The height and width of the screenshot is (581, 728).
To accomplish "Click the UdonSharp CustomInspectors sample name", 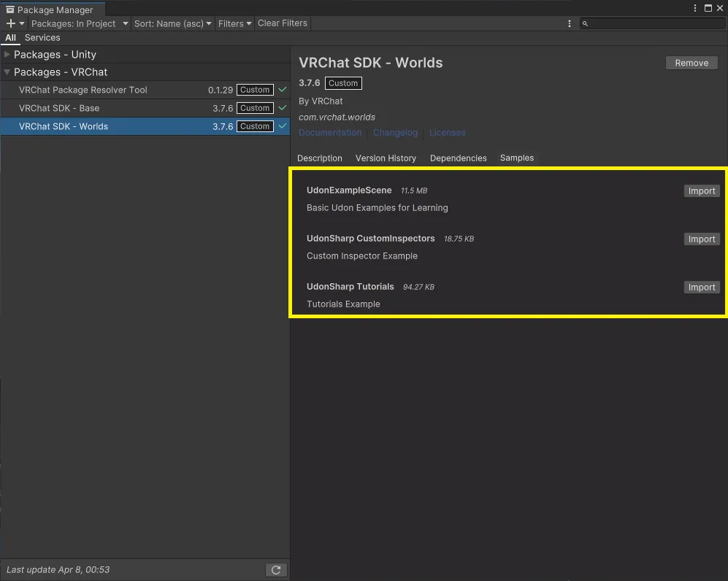I will point(370,239).
